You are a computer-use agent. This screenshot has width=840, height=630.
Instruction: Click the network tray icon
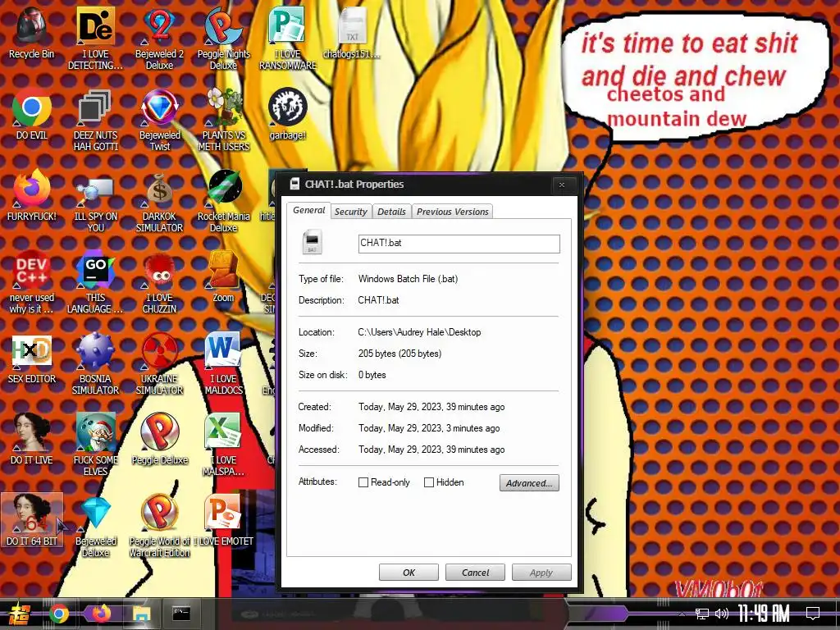coord(702,614)
